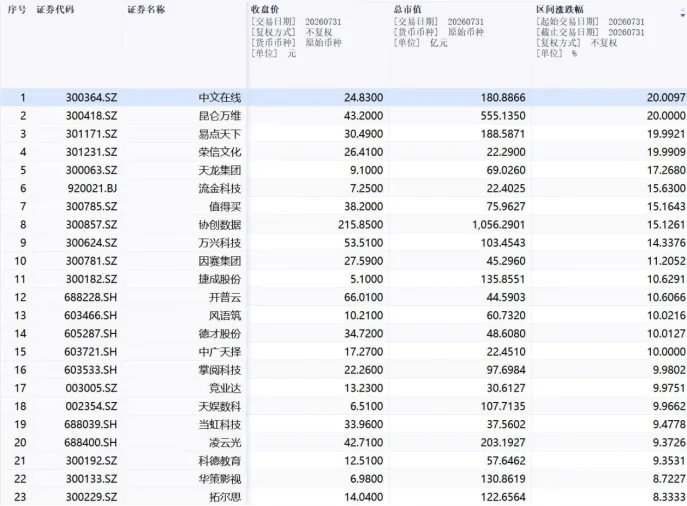Image resolution: width=687 pixels, height=506 pixels.
Task: Select stock name 昆仑万维
Action: (x=220, y=116)
